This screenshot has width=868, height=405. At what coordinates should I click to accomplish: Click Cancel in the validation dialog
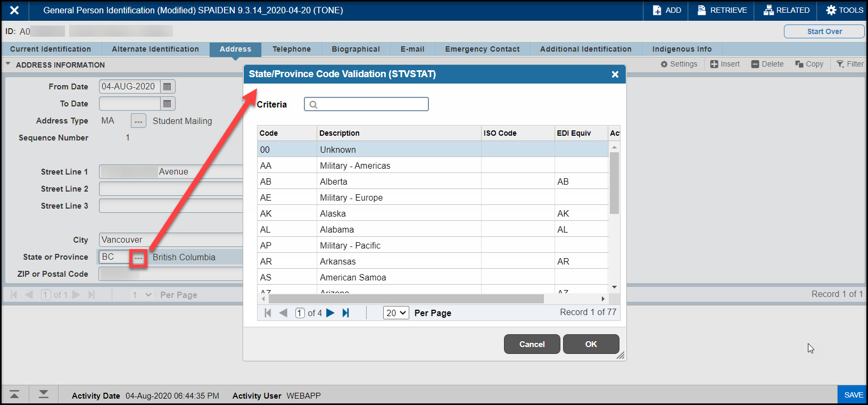532,344
